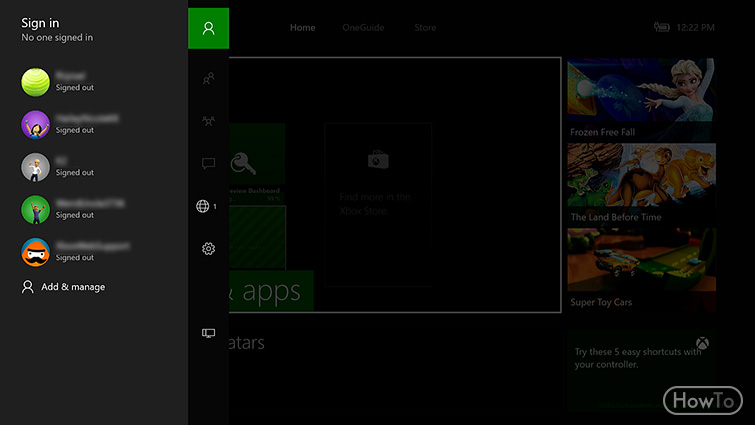Choose the green background avatar profile
755x425 pixels.
36,209
